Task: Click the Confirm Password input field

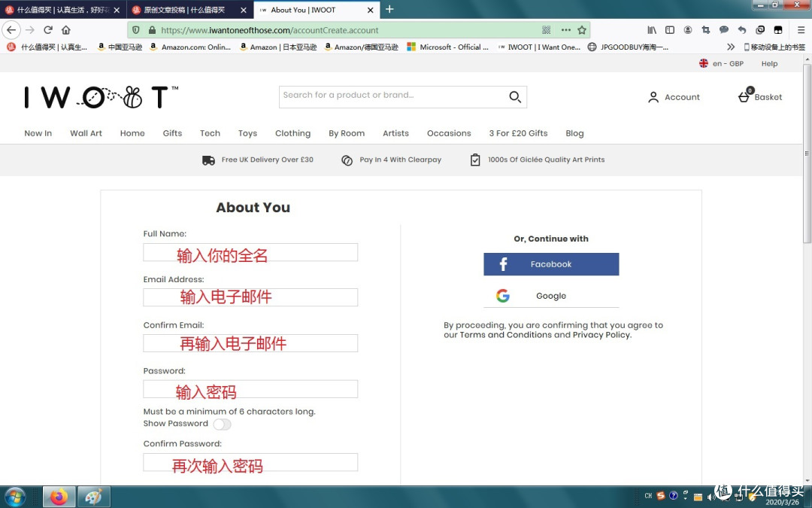Action: point(250,462)
